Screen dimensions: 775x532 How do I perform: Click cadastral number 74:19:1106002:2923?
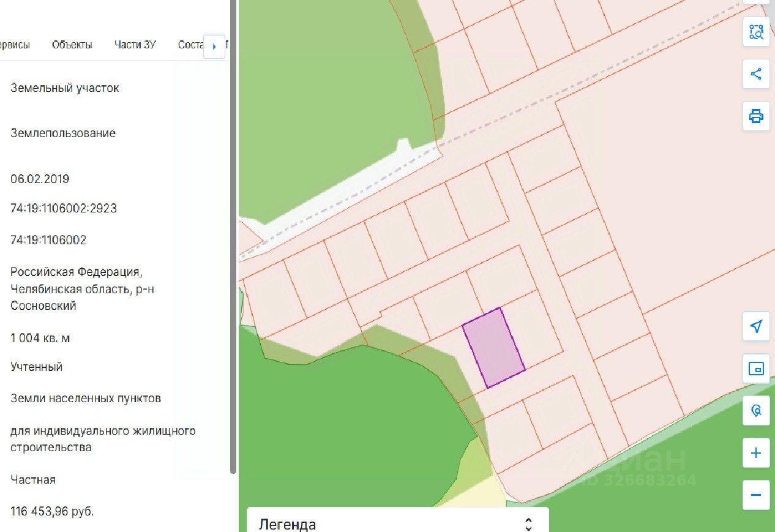(64, 208)
